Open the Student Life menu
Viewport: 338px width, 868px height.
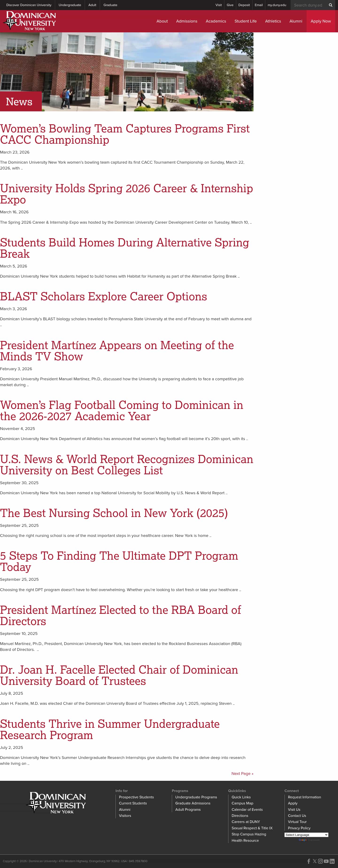[x=245, y=21]
